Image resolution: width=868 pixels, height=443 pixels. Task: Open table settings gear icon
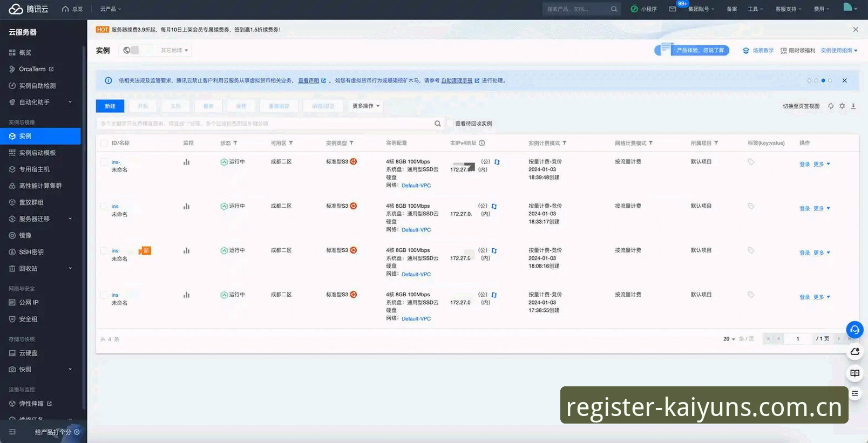842,106
